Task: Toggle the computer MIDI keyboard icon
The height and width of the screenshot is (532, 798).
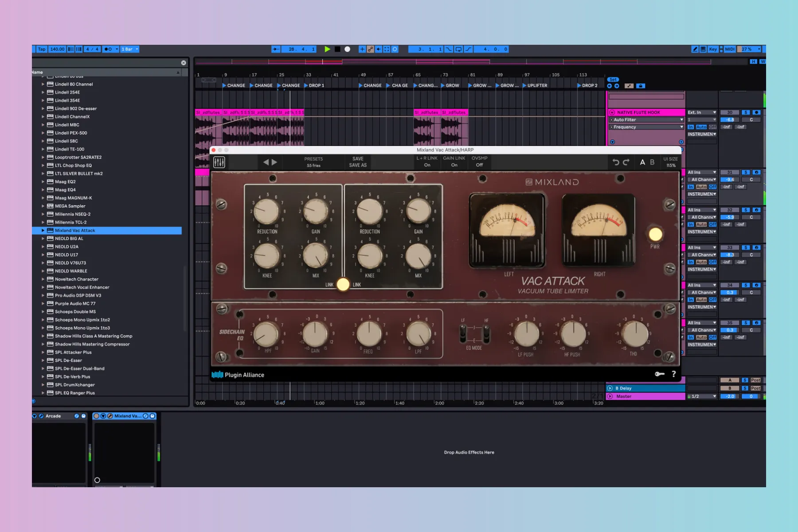Action: pos(703,49)
